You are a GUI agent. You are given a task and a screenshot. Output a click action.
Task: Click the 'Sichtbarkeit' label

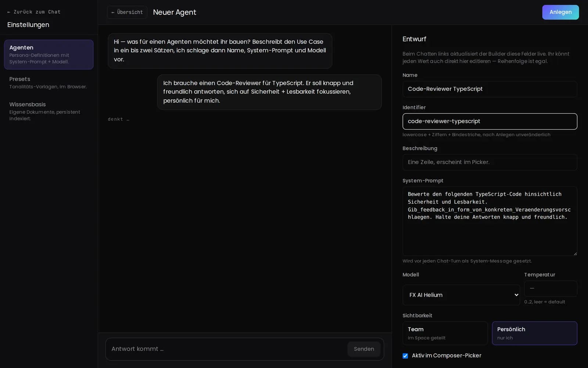[417, 315]
